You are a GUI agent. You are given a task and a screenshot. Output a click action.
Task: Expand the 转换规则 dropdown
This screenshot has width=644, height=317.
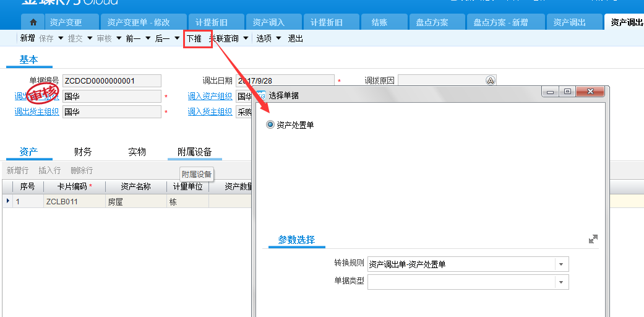561,264
